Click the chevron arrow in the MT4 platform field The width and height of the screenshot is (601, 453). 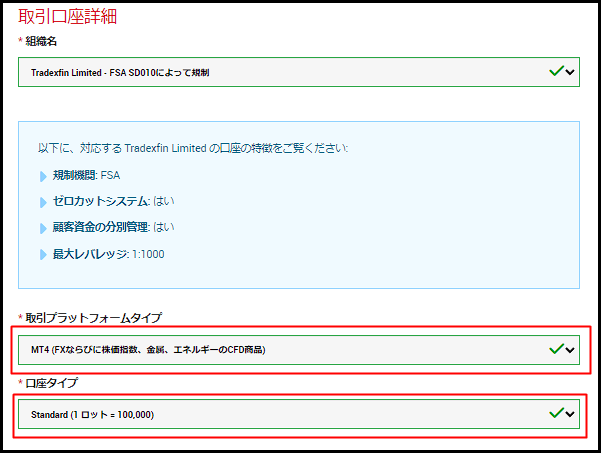pyautogui.click(x=570, y=350)
